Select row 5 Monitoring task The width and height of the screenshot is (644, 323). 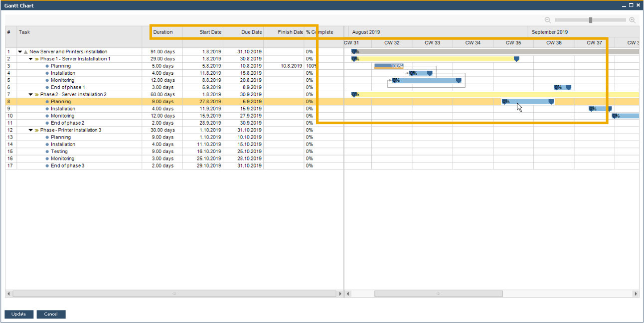(174, 80)
